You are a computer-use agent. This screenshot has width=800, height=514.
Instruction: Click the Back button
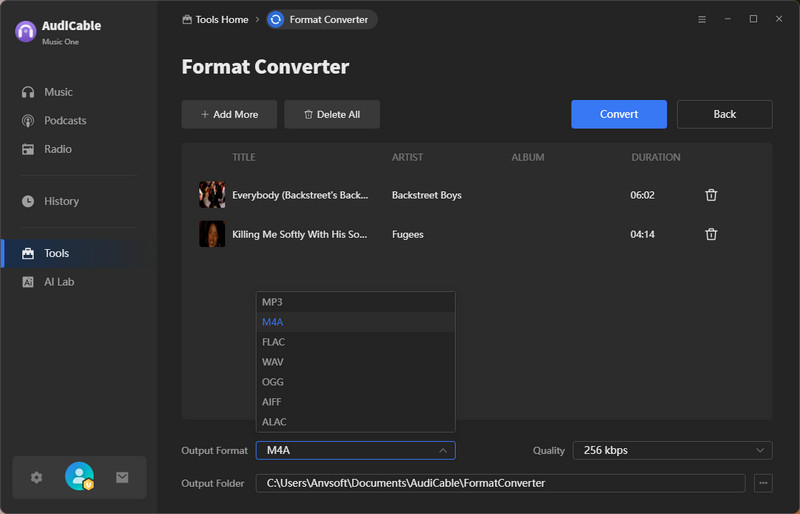724,114
